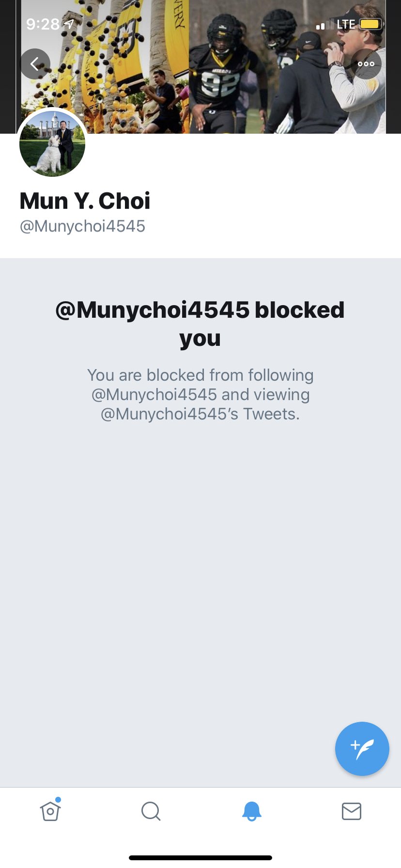Image resolution: width=401 pixels, height=868 pixels.
Task: Tap the location arrow status icon
Action: tap(70, 24)
